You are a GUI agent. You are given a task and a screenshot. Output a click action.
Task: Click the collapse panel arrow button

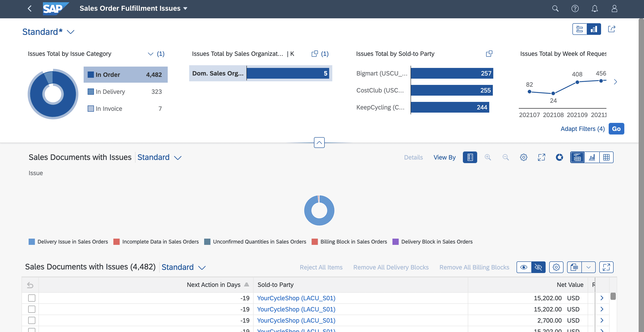[320, 142]
